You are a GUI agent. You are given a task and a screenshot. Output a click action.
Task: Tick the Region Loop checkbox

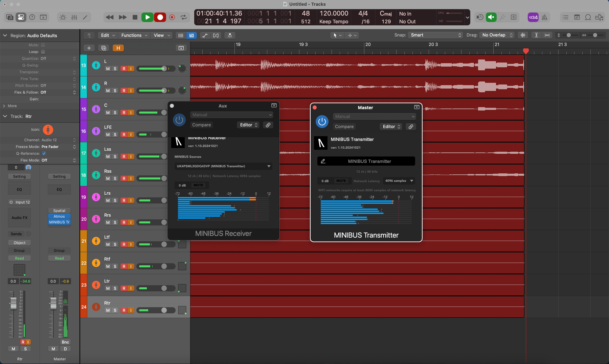(43, 52)
